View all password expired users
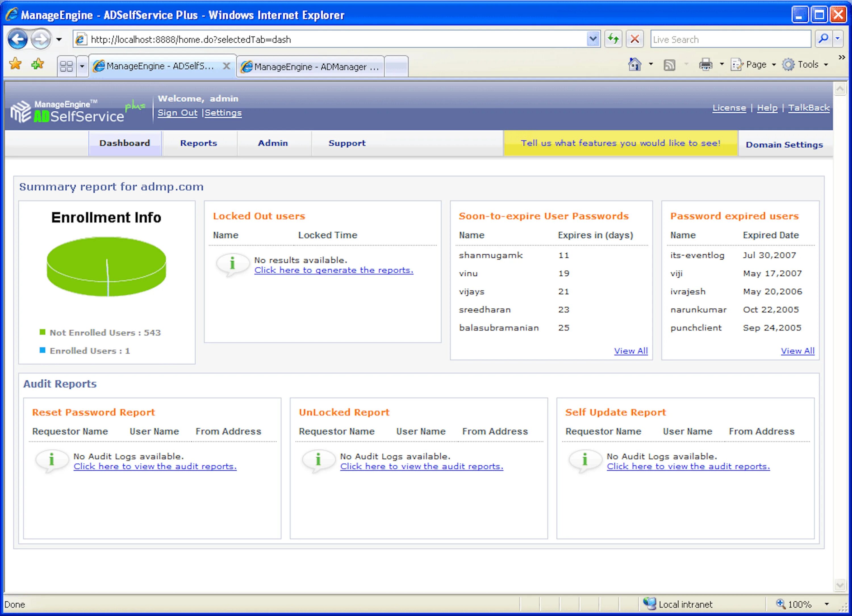Image resolution: width=852 pixels, height=616 pixels. click(797, 351)
